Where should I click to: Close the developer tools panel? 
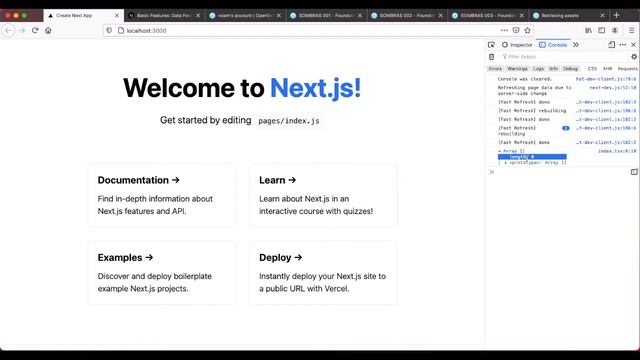pos(633,45)
